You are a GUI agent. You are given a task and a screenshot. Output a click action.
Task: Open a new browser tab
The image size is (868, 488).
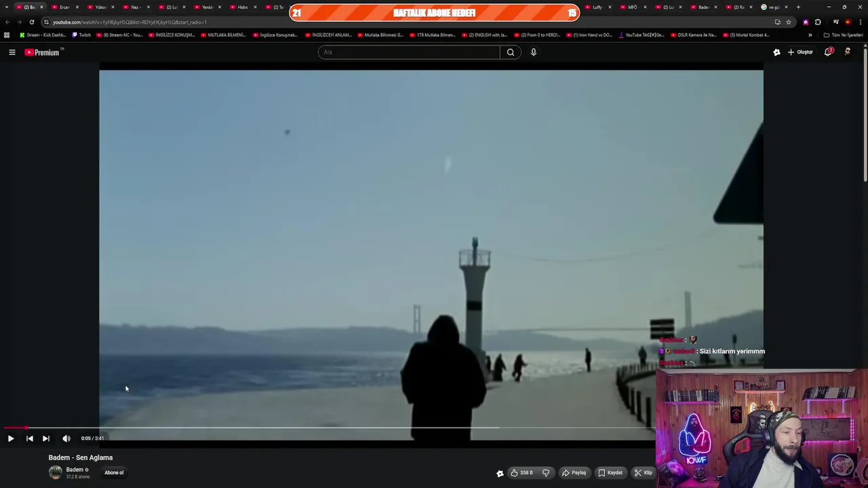[798, 7]
